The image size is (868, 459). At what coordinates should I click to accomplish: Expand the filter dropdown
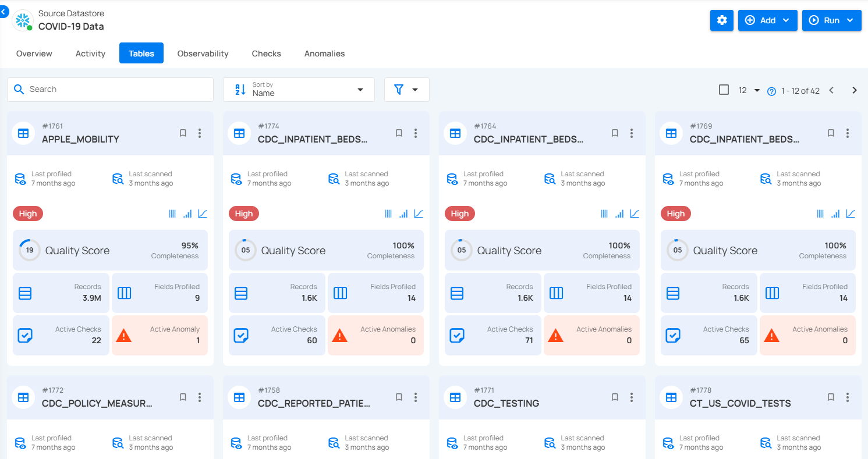406,90
